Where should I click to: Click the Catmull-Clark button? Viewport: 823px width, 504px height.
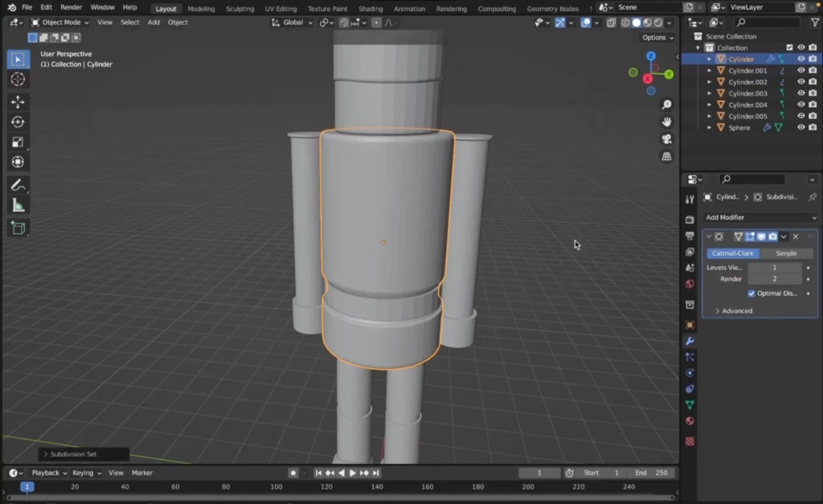[733, 253]
